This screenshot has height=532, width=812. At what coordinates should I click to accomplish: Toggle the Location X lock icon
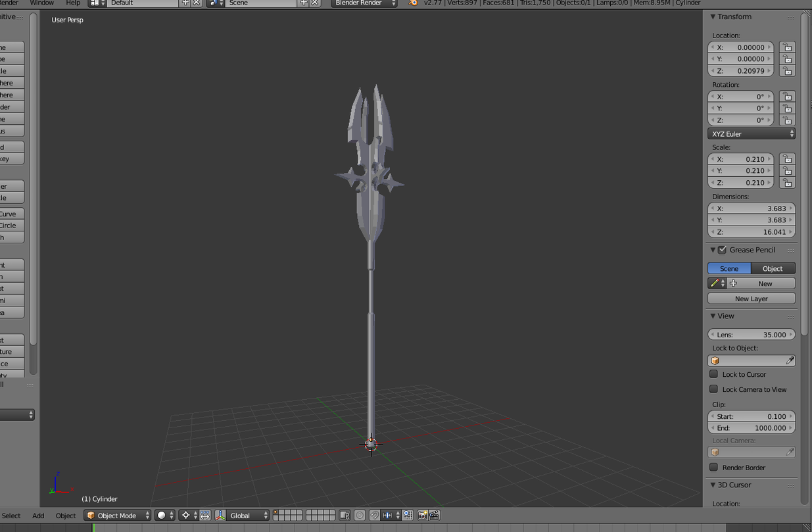(x=787, y=47)
